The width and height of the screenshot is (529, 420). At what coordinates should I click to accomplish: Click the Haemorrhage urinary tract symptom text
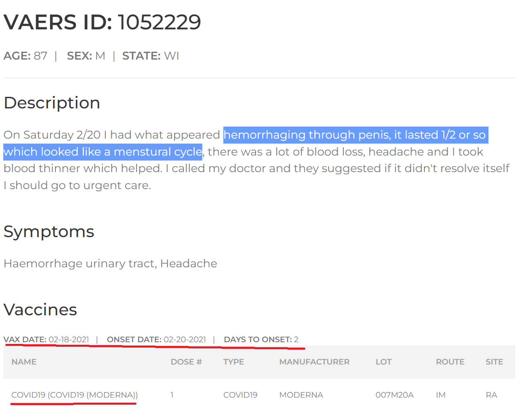coord(80,264)
